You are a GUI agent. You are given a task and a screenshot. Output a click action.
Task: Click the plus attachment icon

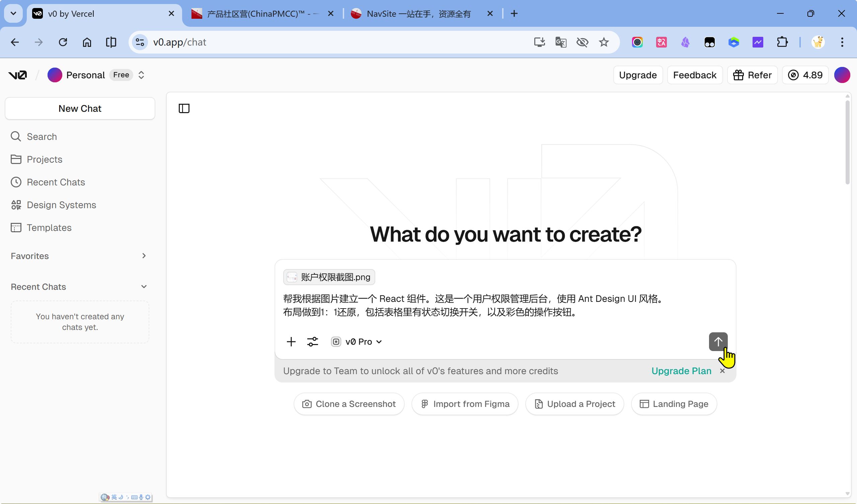(x=291, y=341)
